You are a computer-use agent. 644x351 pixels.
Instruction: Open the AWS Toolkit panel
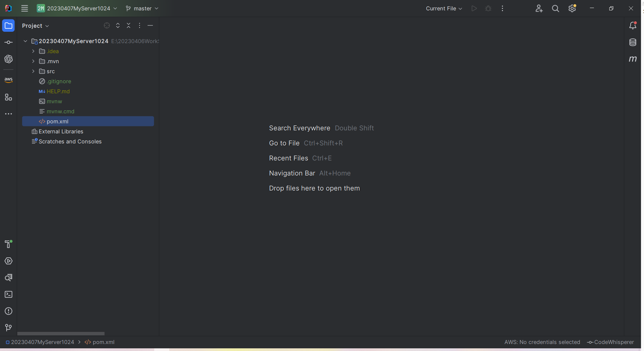click(x=8, y=80)
